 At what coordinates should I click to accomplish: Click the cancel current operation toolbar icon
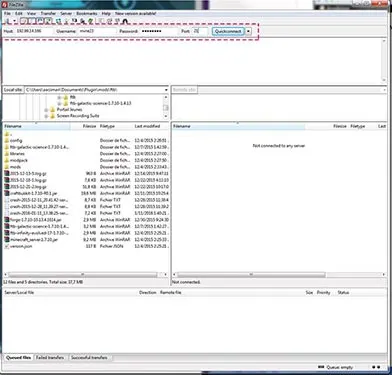click(74, 21)
